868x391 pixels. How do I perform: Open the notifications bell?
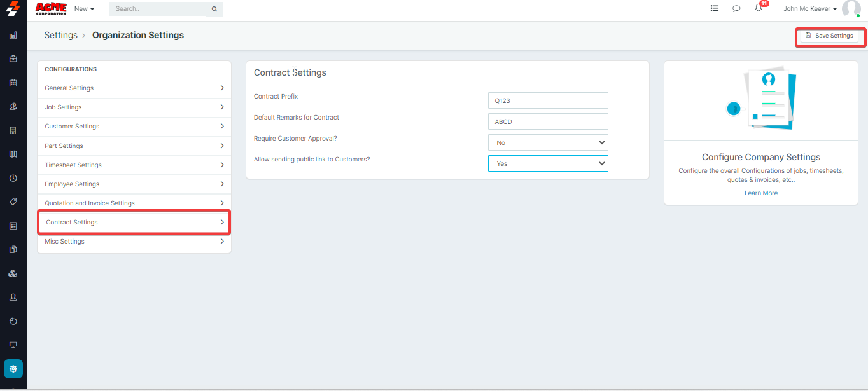(x=759, y=9)
